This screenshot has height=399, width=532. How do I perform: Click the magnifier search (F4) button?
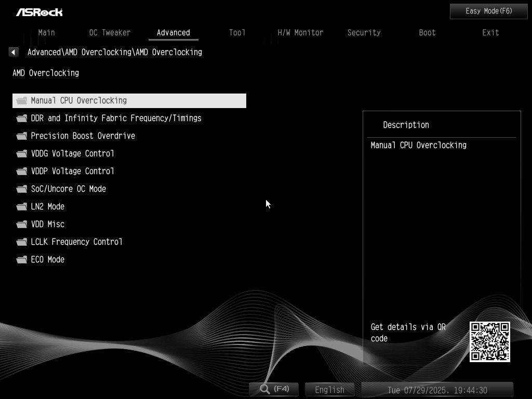(274, 389)
